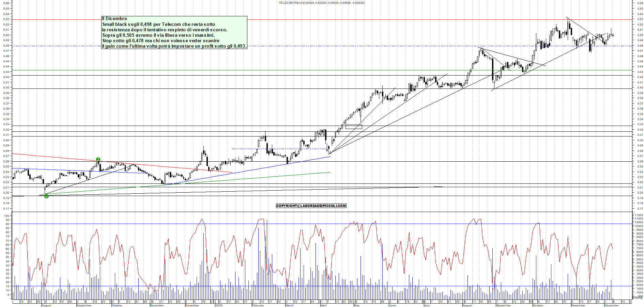Select the x100000 volume multiplier label
Viewport: 644px width, 307px height.
tap(637, 298)
